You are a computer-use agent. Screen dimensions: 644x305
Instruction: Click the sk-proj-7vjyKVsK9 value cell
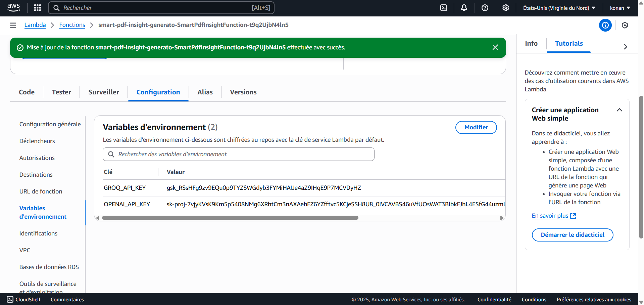click(336, 204)
